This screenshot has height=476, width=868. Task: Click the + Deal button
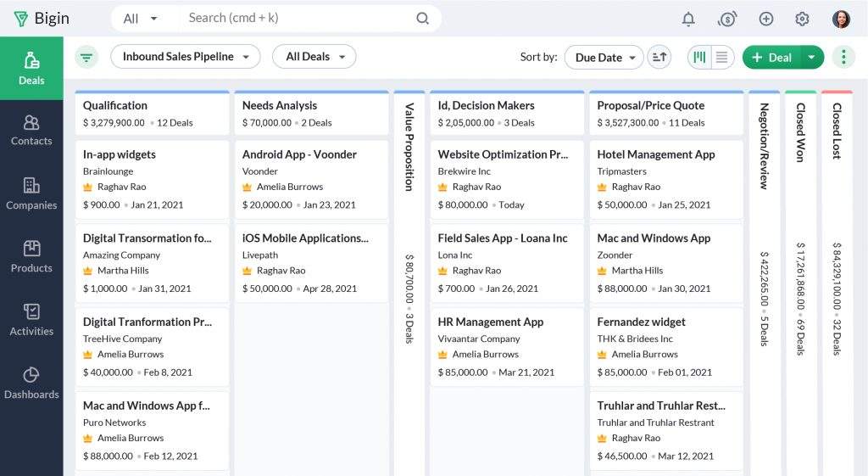pyautogui.click(x=771, y=57)
